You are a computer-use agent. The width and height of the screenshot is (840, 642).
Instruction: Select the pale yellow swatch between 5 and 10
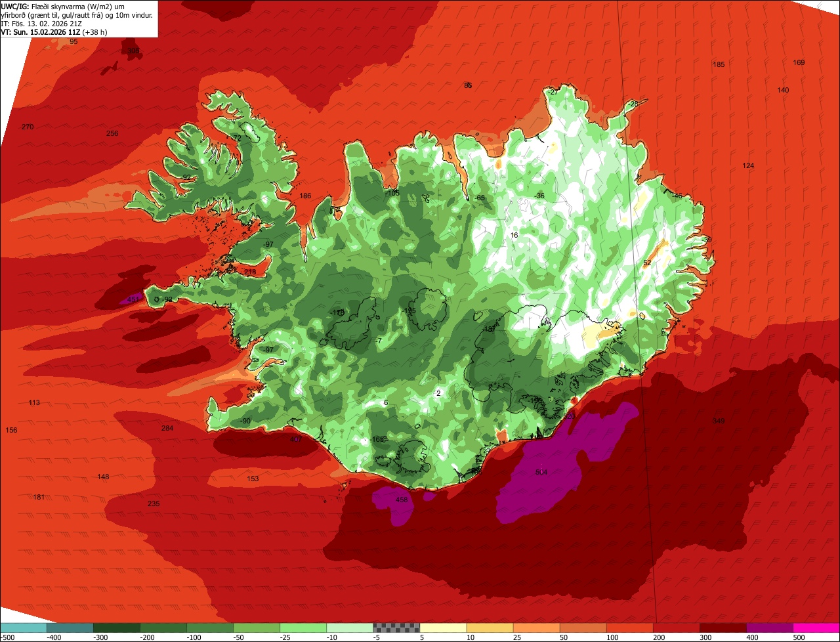point(443,628)
